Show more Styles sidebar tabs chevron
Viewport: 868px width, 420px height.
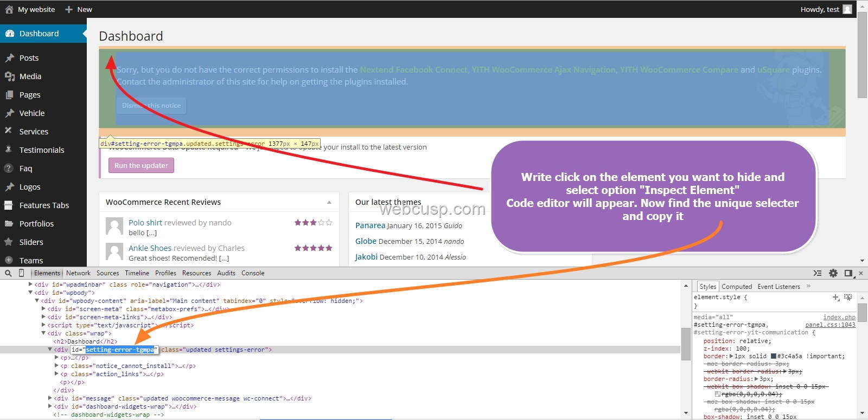[x=808, y=286]
